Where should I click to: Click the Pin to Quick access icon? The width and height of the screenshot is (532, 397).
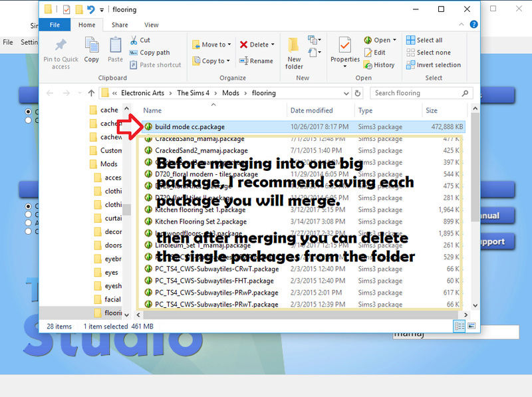pos(61,45)
